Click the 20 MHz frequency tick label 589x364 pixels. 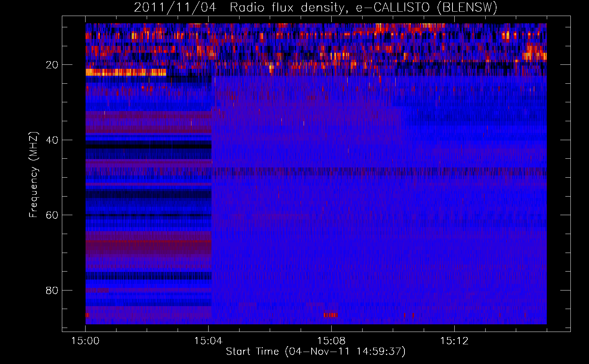point(52,65)
